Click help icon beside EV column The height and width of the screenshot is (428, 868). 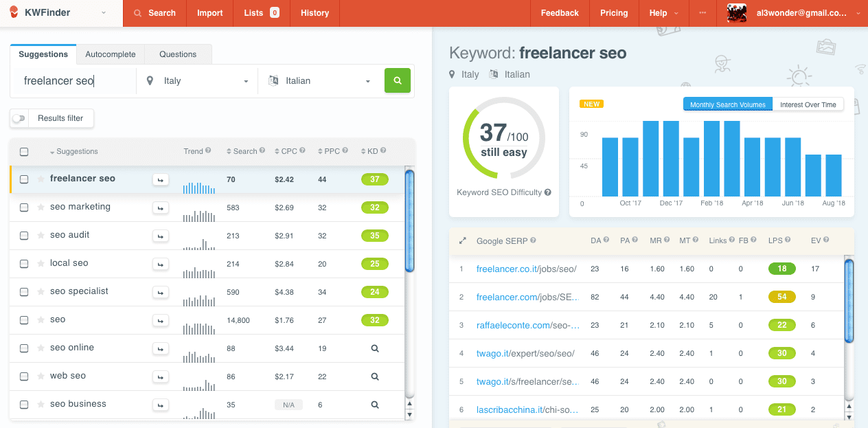coord(826,240)
